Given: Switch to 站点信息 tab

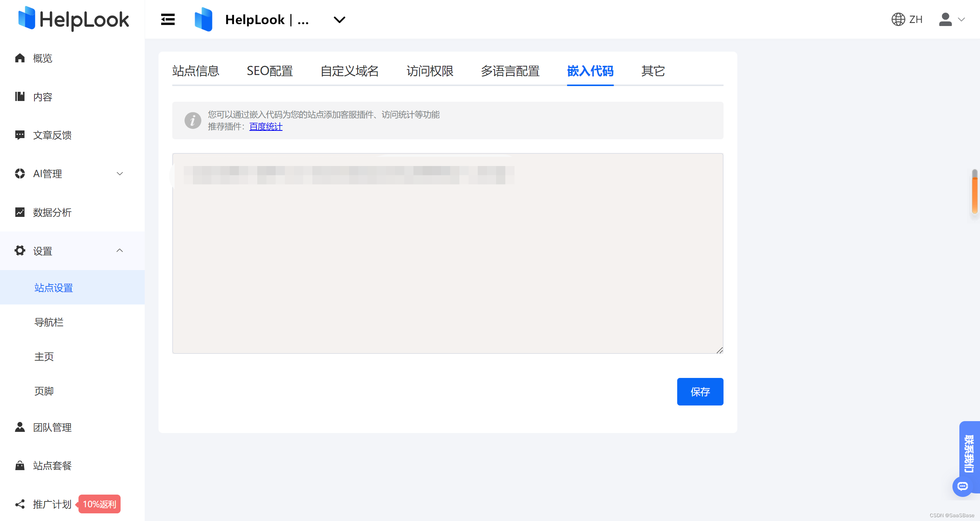Looking at the screenshot, I should [x=196, y=71].
